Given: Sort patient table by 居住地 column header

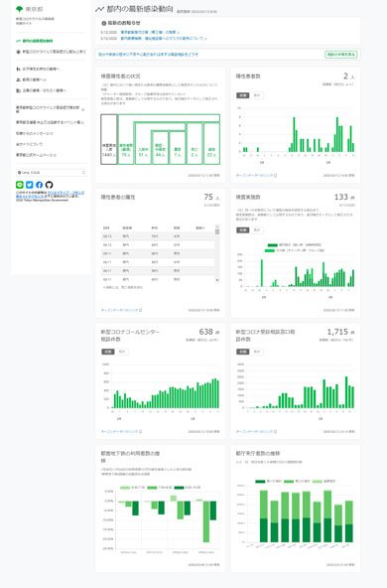Looking at the screenshot, I should [127, 227].
